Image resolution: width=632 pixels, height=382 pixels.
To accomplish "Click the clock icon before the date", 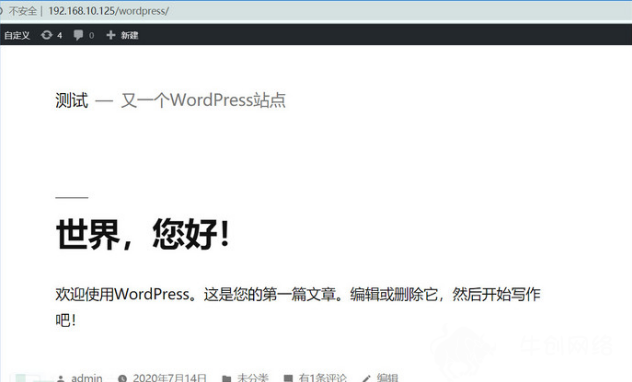I will point(123,378).
